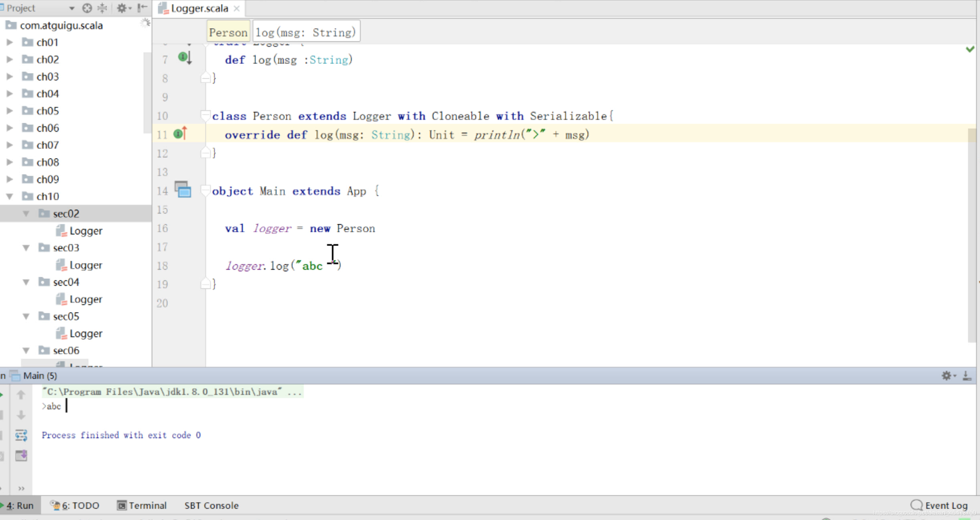Hide the Project panel with the hide icon
This screenshot has height=520, width=980.
click(x=142, y=8)
